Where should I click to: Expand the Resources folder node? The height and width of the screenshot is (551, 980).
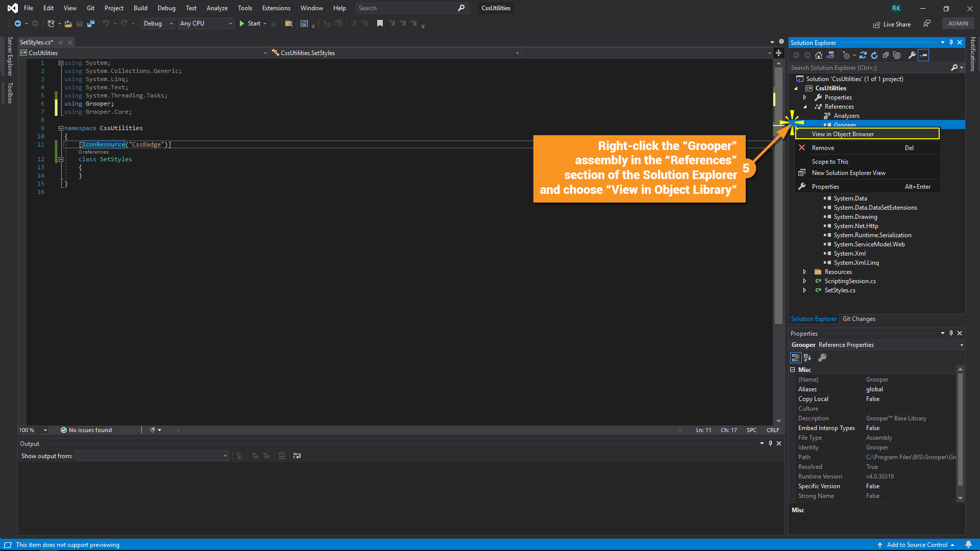click(x=805, y=272)
